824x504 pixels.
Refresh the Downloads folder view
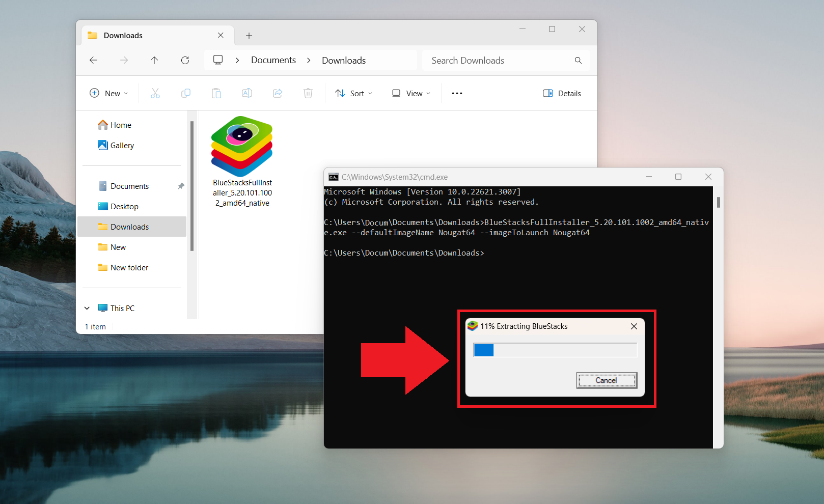tap(185, 60)
